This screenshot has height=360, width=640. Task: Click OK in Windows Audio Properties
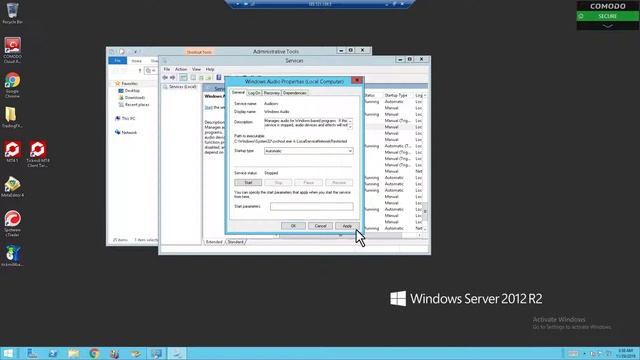293,226
